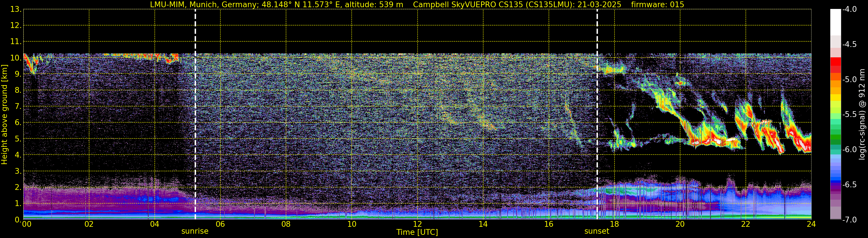Click the height axis tick '10.'
The image size is (868, 238).
click(16, 58)
